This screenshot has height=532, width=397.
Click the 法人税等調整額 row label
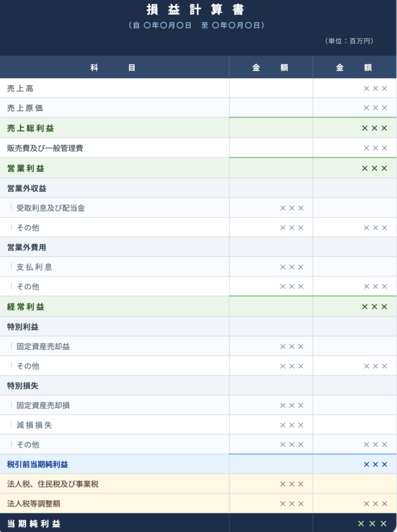click(37, 503)
